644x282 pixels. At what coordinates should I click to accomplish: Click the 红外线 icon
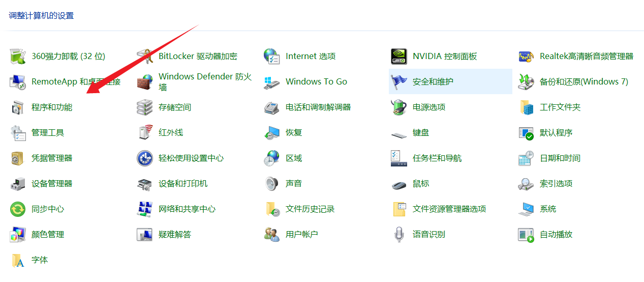(x=145, y=132)
